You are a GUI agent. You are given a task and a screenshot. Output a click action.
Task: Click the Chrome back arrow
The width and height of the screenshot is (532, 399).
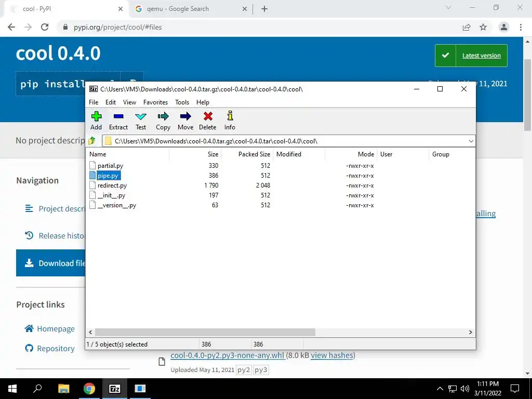[x=11, y=27]
